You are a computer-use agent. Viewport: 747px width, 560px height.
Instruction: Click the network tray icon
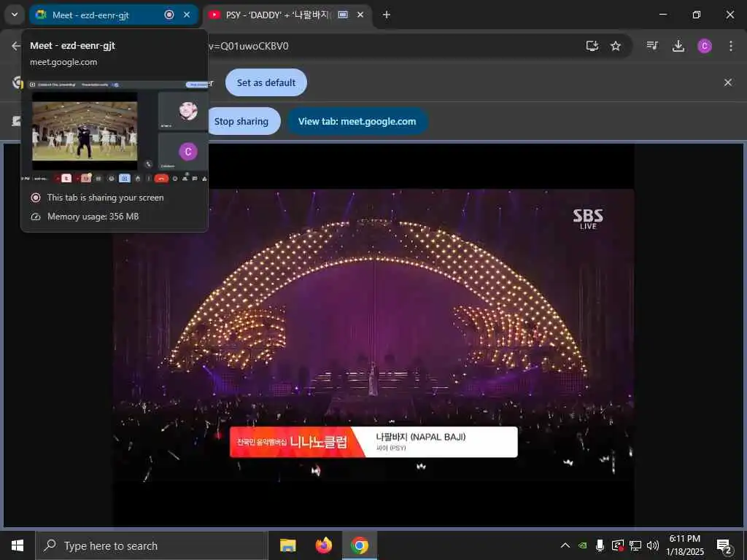[635, 545]
